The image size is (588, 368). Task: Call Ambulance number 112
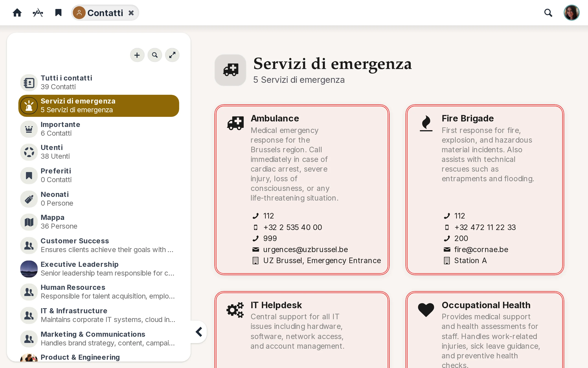tap(269, 216)
